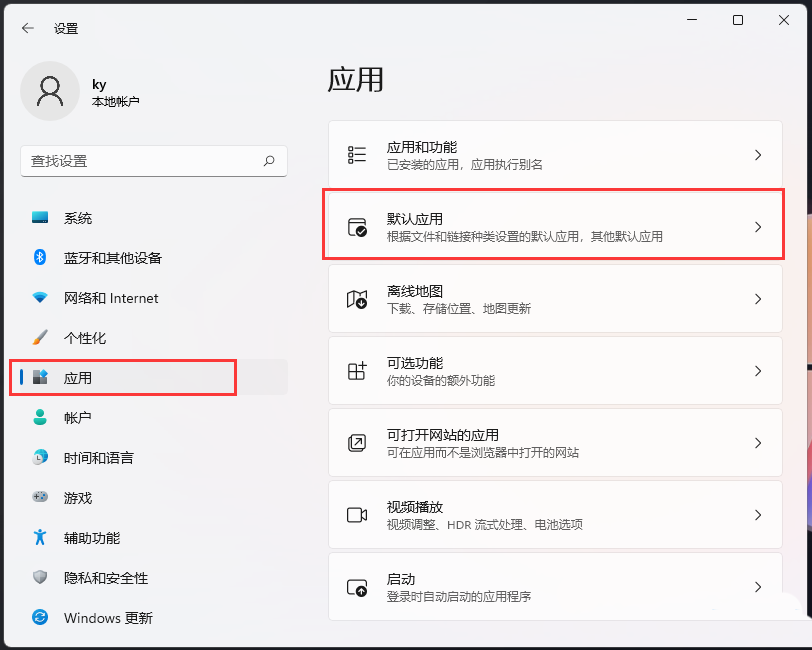The height and width of the screenshot is (650, 812).
Task: Click the back arrow button
Action: pyautogui.click(x=26, y=28)
